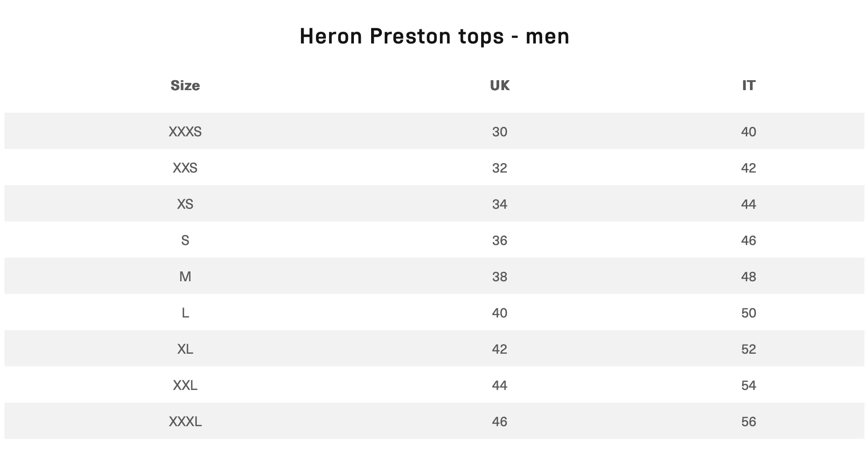Click the XS size cell
868x452 pixels.
coord(185,204)
